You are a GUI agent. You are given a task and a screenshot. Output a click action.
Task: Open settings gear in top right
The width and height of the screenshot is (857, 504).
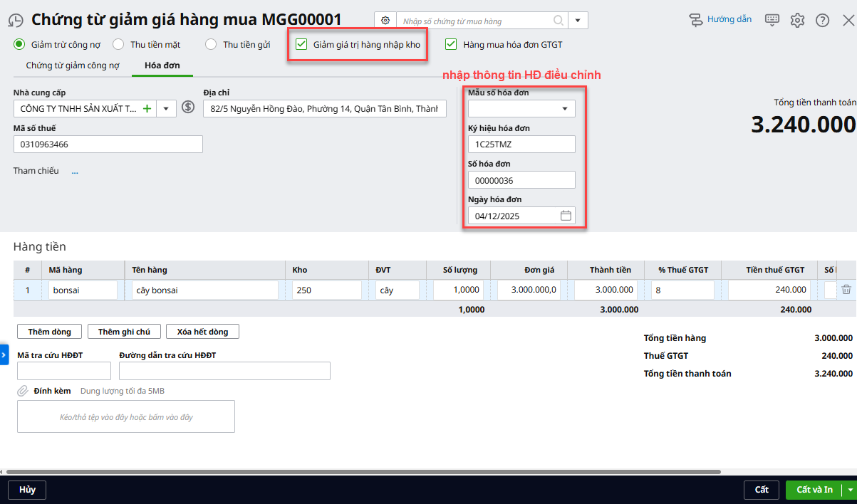pyautogui.click(x=797, y=20)
